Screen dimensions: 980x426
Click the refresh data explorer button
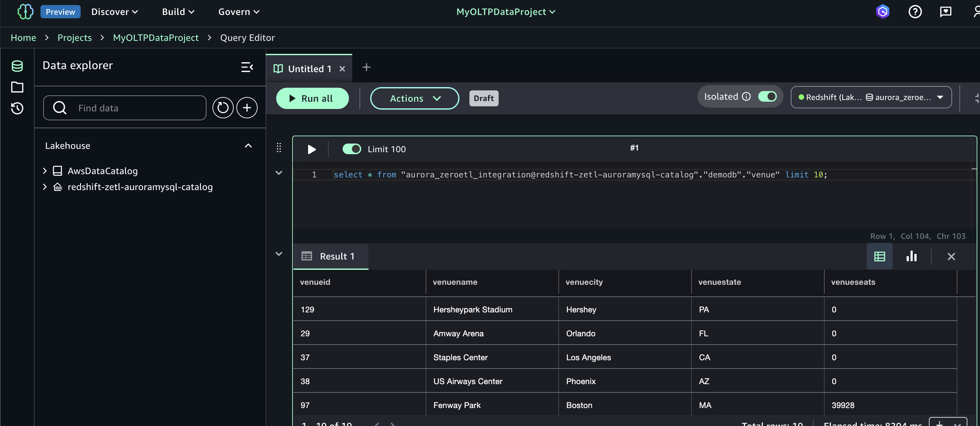point(222,108)
